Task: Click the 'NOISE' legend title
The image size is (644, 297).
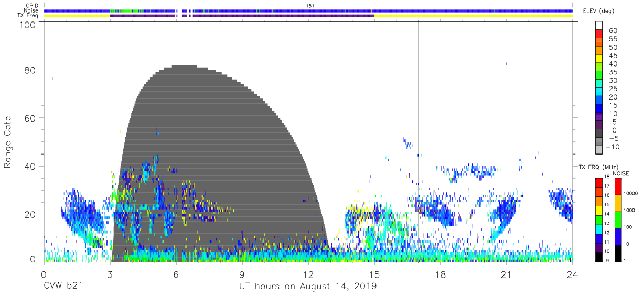Action: click(x=620, y=173)
